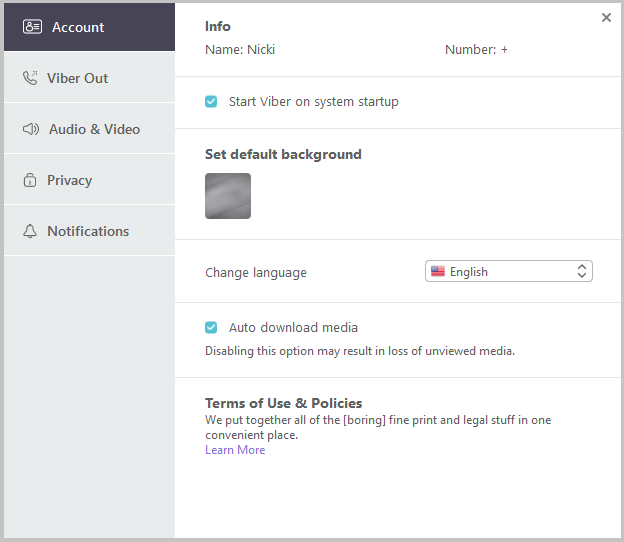This screenshot has width=624, height=542.
Task: Click the 'Auto download media' label text
Action: tap(293, 327)
